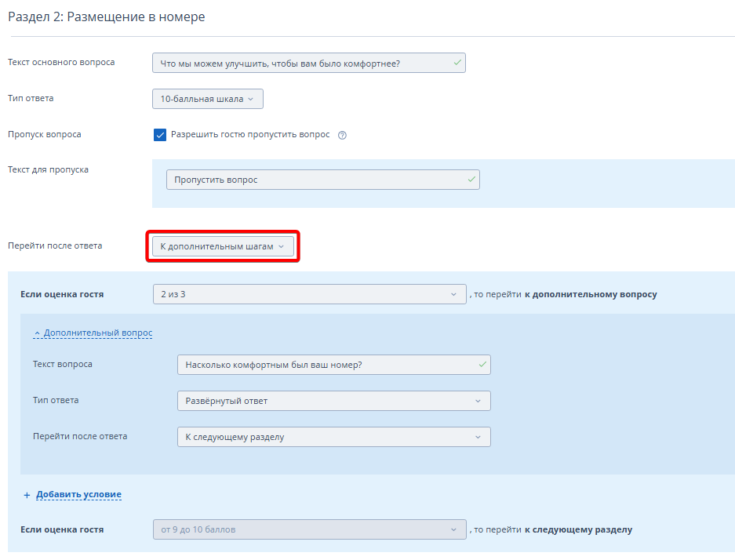Viewport: 735px width, 560px height.
Task: Open the disabled от 9 до 10 баллов dropdown
Action: point(309,529)
